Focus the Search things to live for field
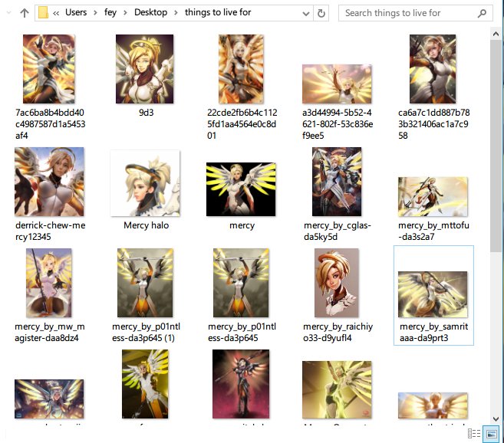The image size is (504, 443). pyautogui.click(x=415, y=13)
